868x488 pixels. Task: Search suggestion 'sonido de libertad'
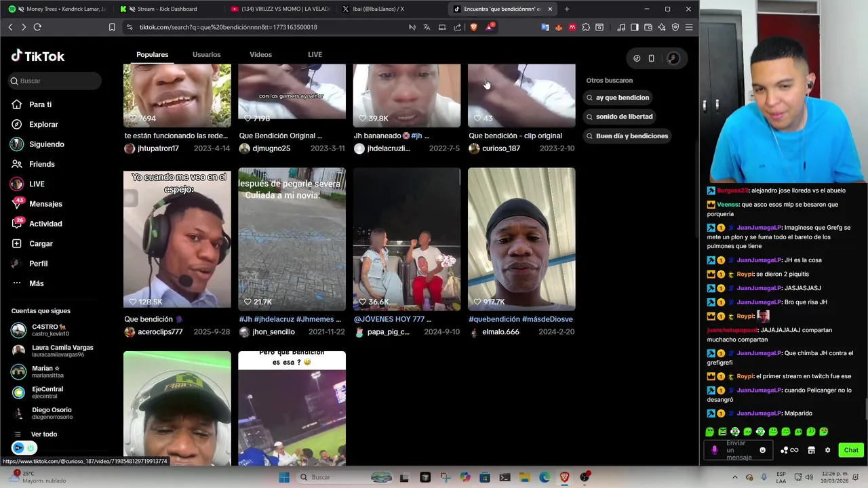tap(620, 117)
